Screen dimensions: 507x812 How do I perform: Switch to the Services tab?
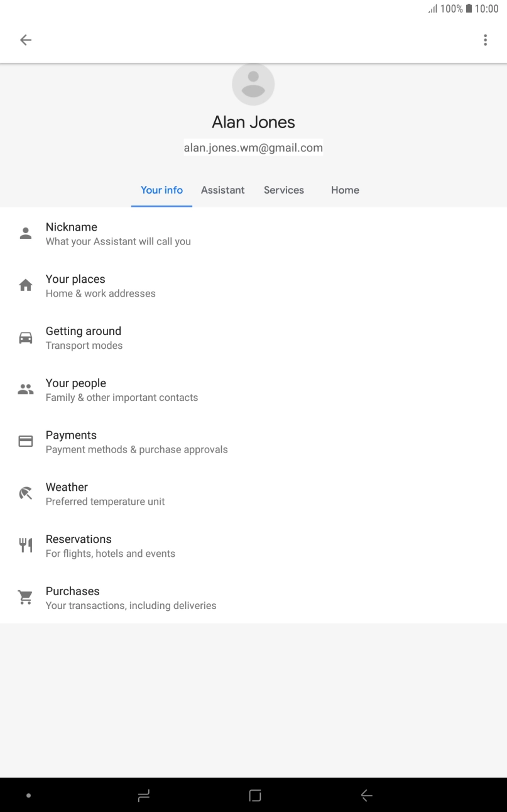[283, 190]
